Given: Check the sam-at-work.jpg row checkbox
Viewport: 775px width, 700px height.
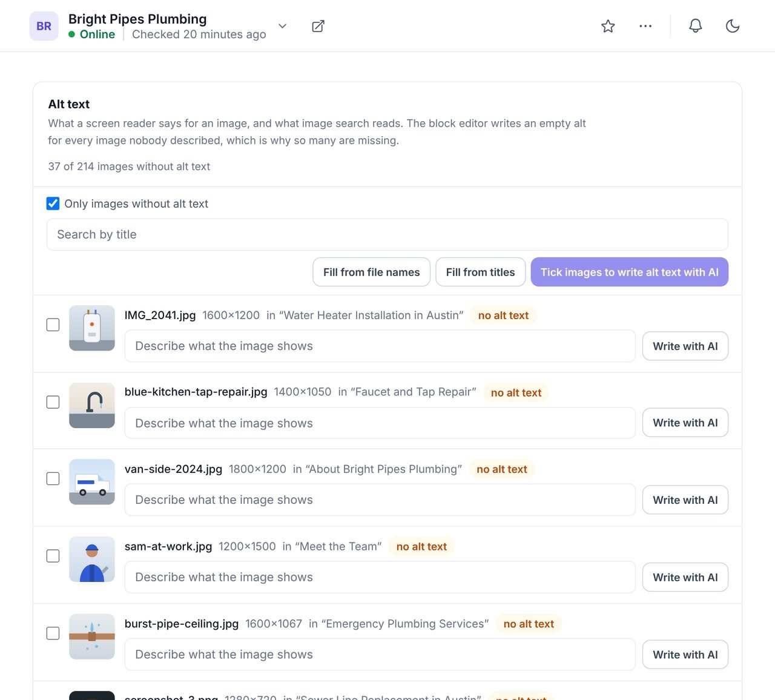Looking at the screenshot, I should point(53,556).
